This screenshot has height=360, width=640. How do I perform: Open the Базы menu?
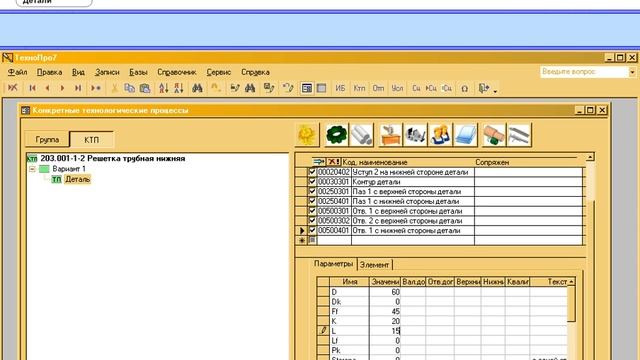click(138, 72)
